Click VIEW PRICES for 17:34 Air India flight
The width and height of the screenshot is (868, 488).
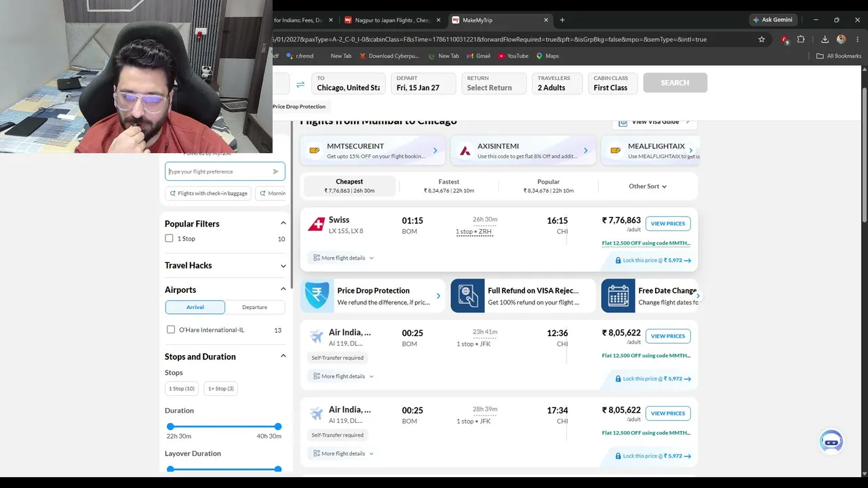[668, 413]
